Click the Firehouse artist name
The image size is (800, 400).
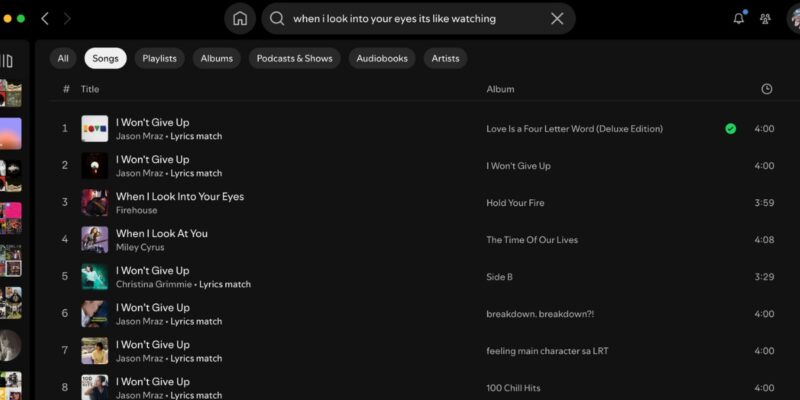coord(136,210)
